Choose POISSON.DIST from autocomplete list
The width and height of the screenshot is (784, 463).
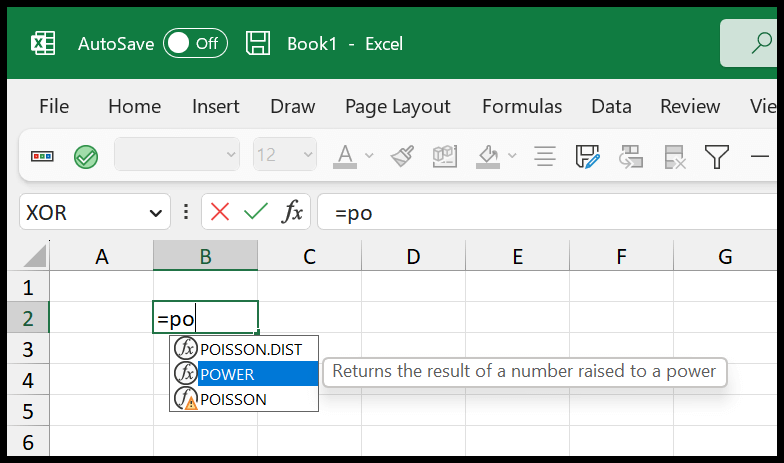[x=244, y=348]
